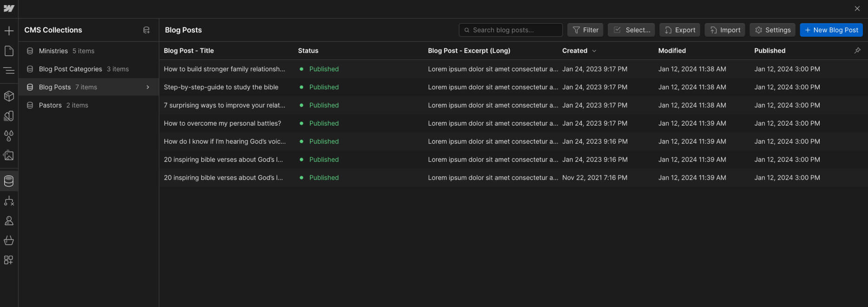This screenshot has height=307, width=868.
Task: Click the Webflow logo icon
Action: point(9,9)
